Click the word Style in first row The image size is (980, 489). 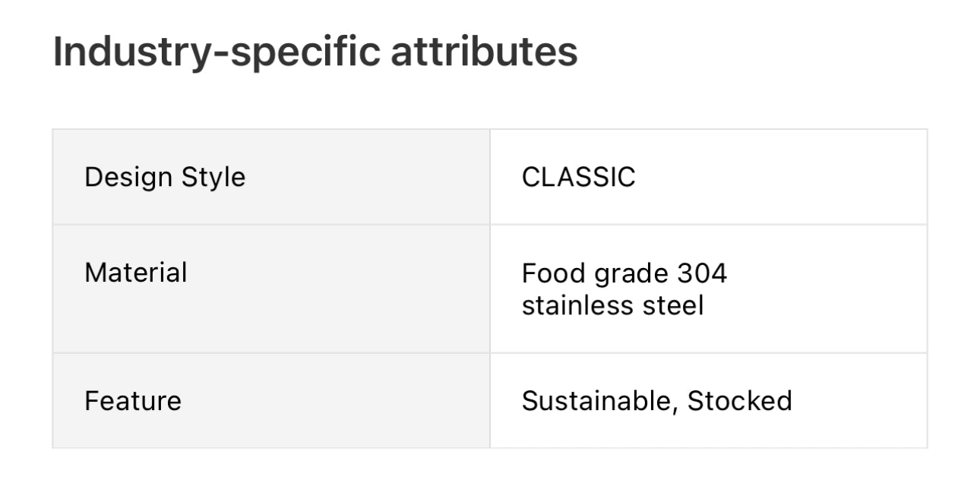pos(213,178)
